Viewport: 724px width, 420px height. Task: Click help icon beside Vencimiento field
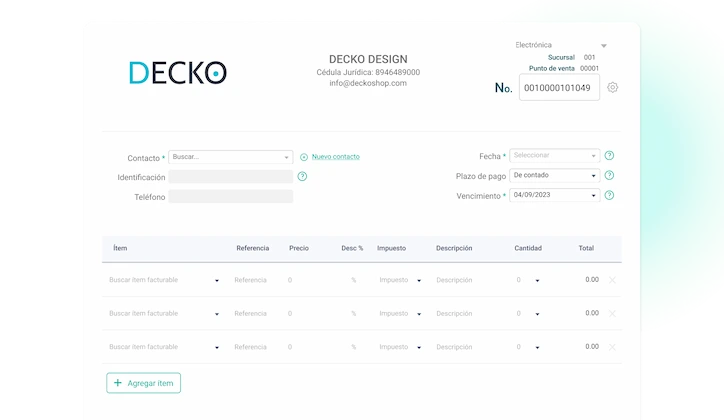[609, 195]
